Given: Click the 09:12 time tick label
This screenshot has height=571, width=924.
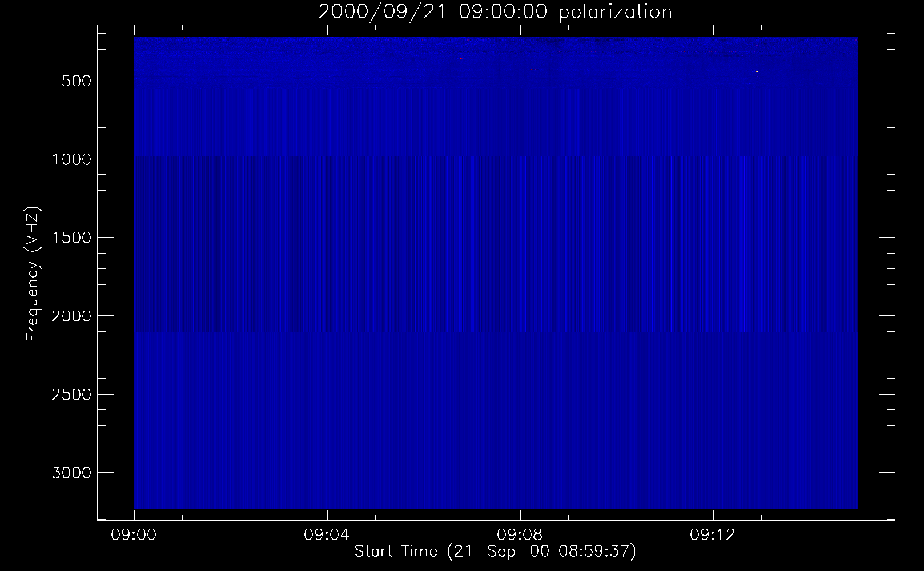Looking at the screenshot, I should (x=713, y=535).
